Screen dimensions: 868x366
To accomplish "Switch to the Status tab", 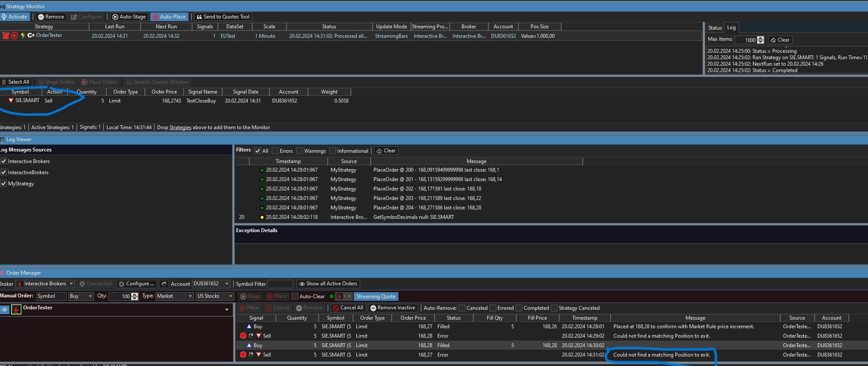I will pos(715,27).
